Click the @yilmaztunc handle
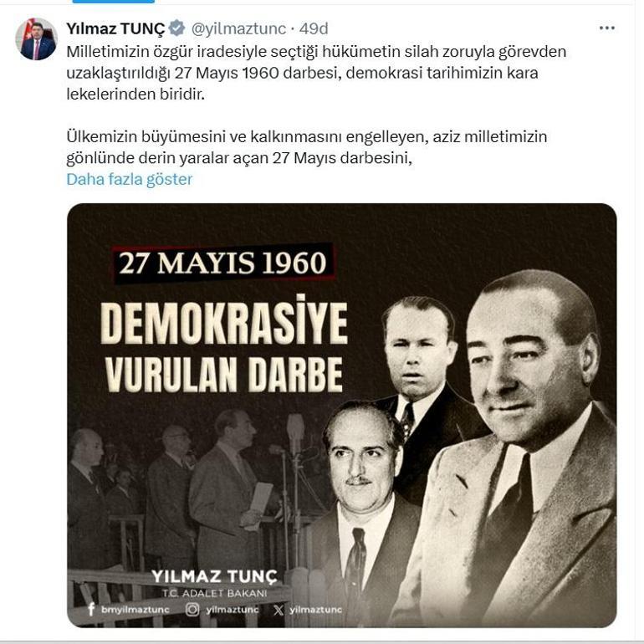Screen dimensions: 644x644 [238, 28]
